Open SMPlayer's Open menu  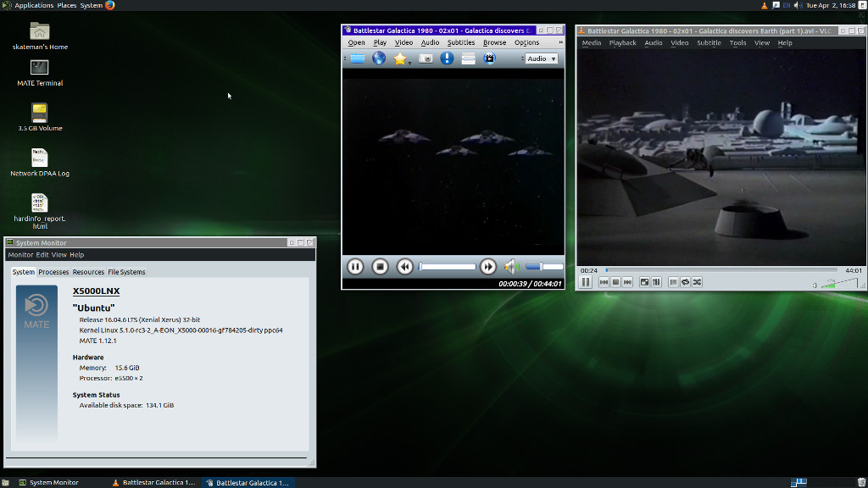pyautogui.click(x=356, y=42)
